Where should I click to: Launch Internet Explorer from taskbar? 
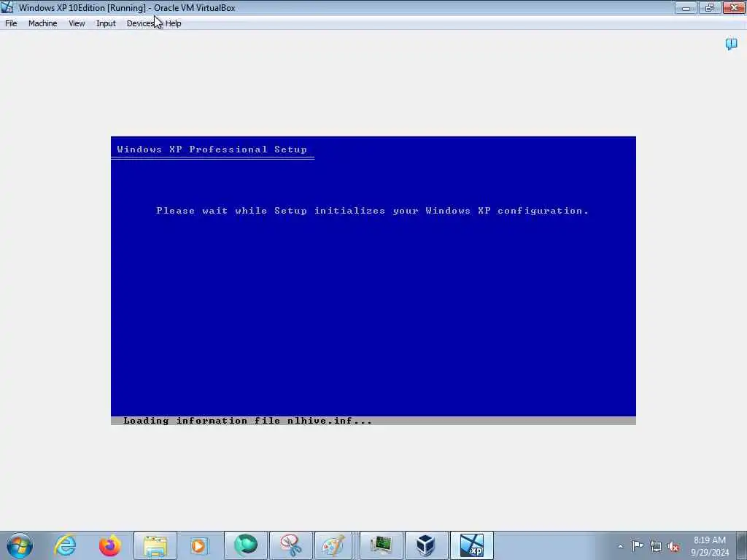pyautogui.click(x=65, y=545)
